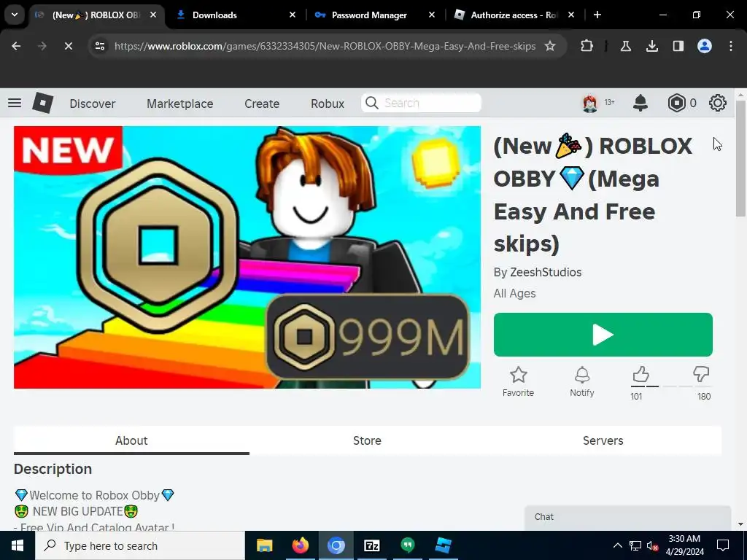The height and width of the screenshot is (560, 747).
Task: Open the user avatar profile picture
Action: pos(590,103)
